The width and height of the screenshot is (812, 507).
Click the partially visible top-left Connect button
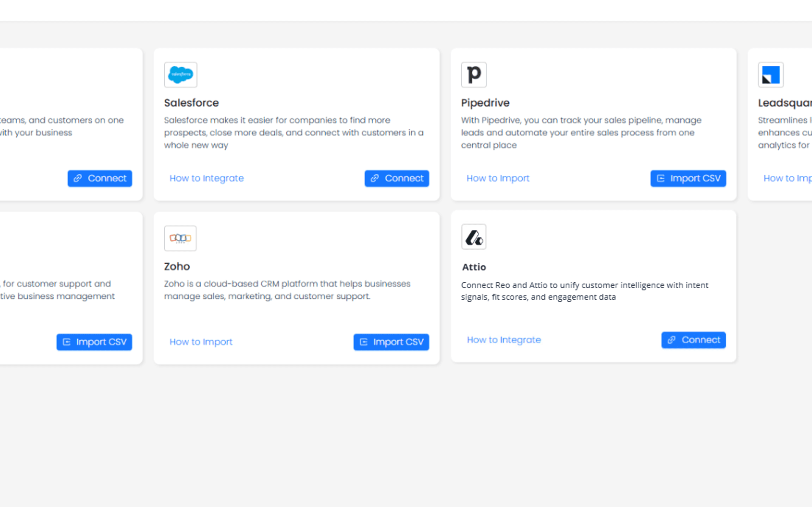pos(100,178)
